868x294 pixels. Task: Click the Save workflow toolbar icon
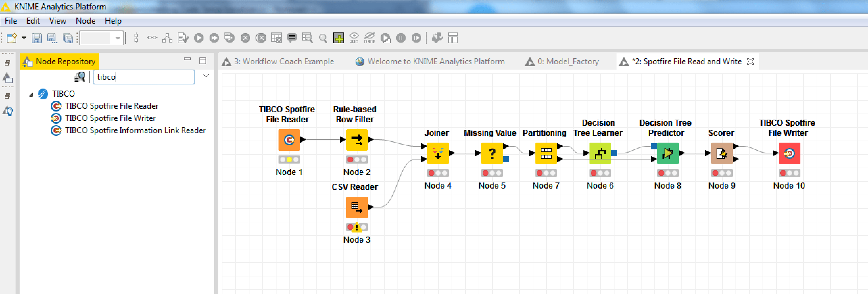point(37,38)
